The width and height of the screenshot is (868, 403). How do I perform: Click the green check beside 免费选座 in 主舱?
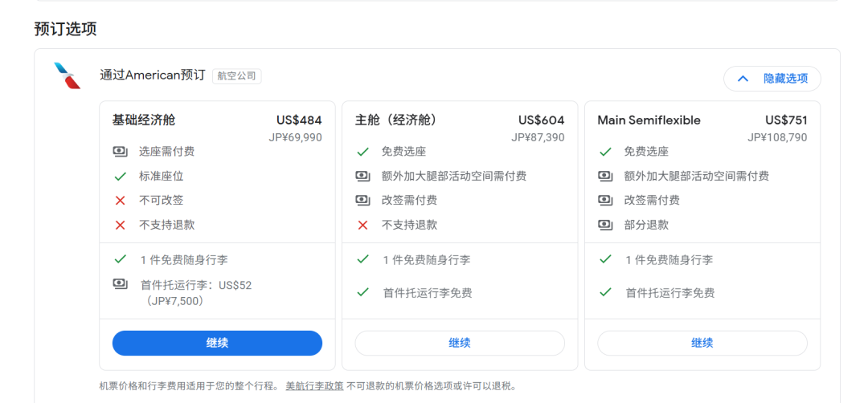point(362,151)
